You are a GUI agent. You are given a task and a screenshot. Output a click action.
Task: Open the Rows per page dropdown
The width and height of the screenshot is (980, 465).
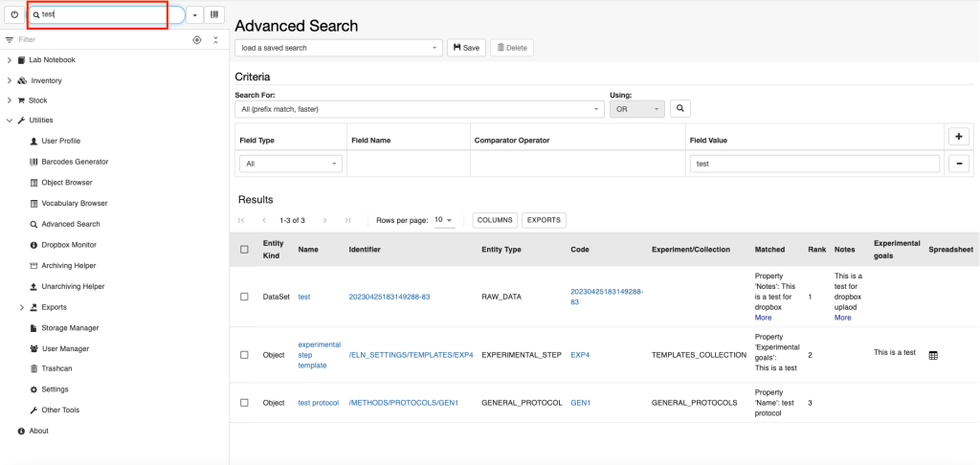(x=444, y=220)
